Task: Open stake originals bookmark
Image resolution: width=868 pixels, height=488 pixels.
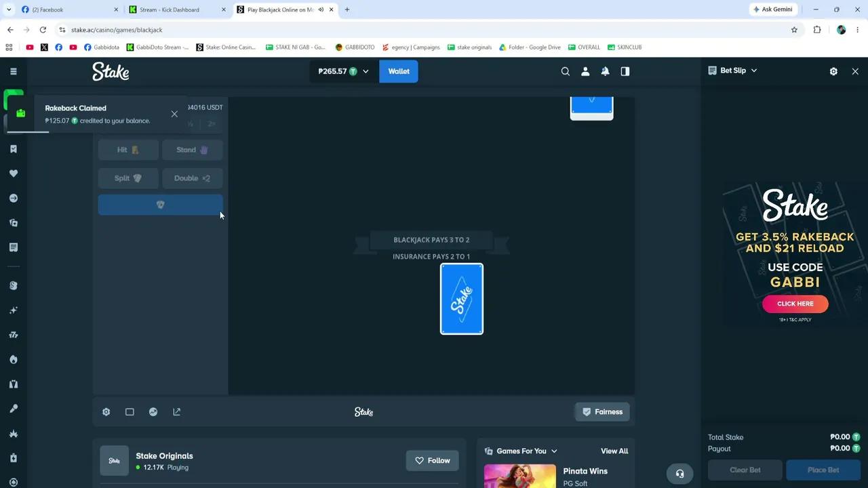Action: click(x=469, y=47)
